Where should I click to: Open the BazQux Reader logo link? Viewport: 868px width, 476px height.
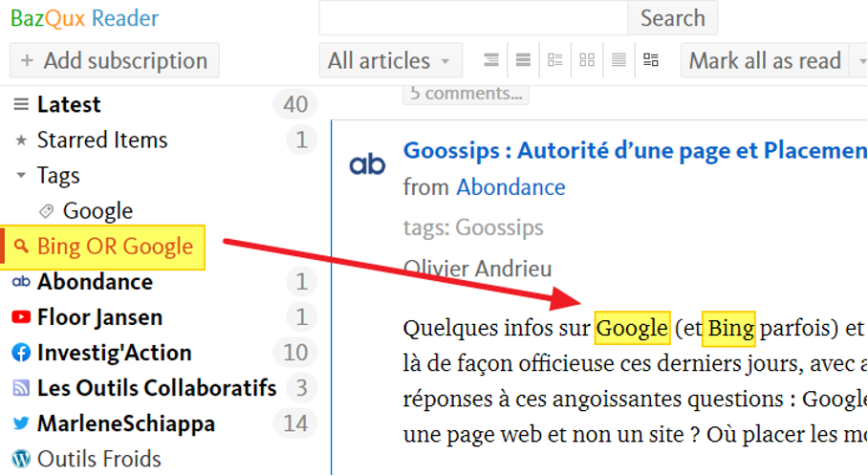[x=85, y=18]
